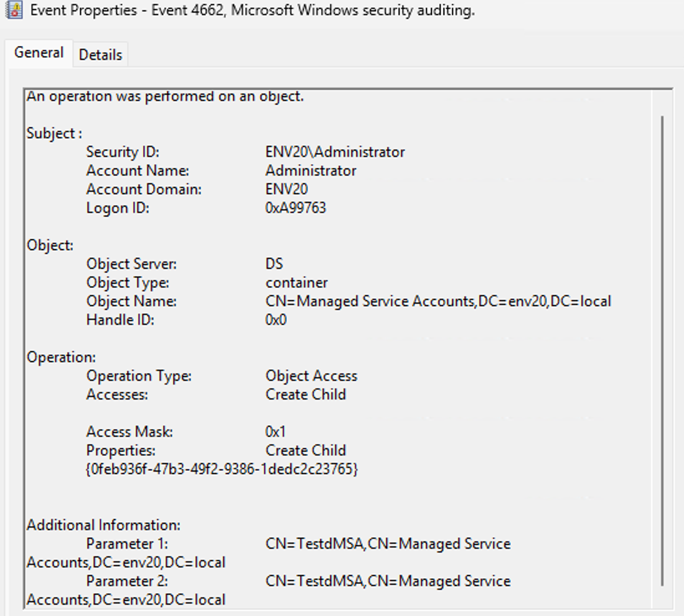Click the Object Server value DS
Viewport: 684px width, 616px height.
click(x=274, y=264)
